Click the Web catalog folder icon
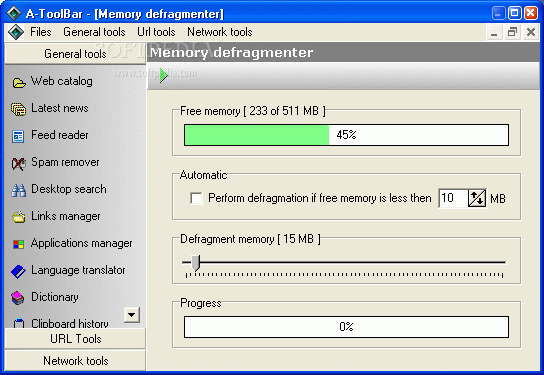The image size is (544, 375). coord(19,83)
